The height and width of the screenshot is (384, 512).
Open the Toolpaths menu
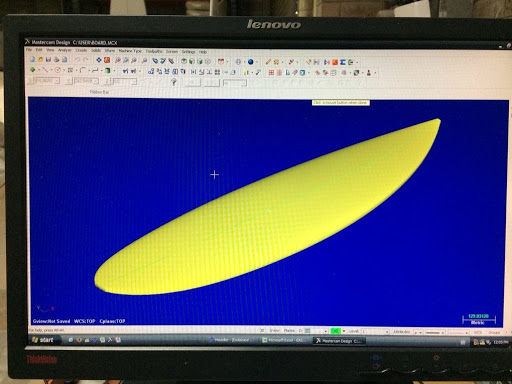tap(154, 51)
